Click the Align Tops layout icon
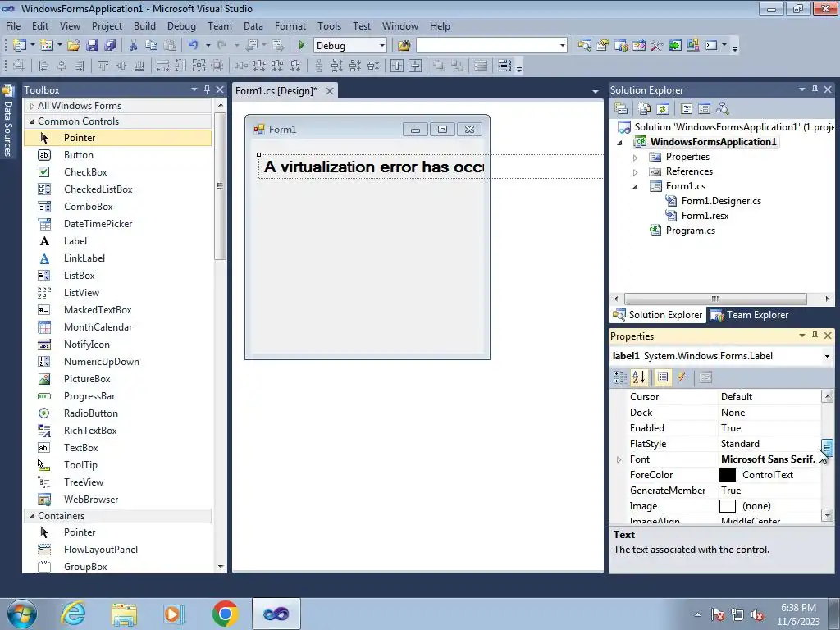Viewport: 840px width, 630px height. click(x=103, y=66)
